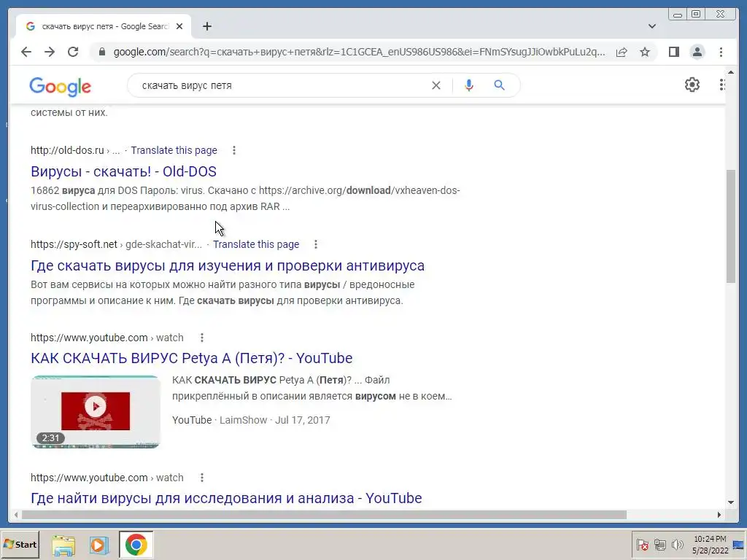This screenshot has width=747, height=560.
Task: Open Windows Explorer from the taskbar
Action: (x=63, y=545)
